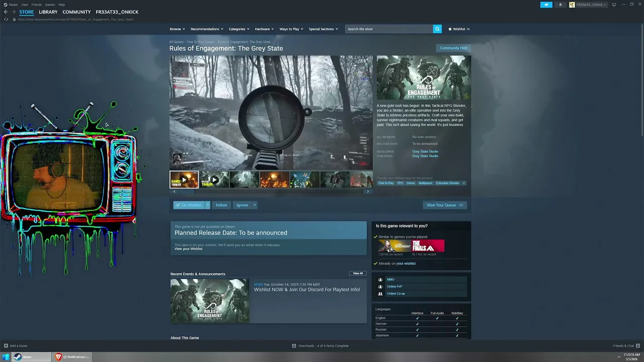Switch to the LIBRARY tab

coord(48,12)
